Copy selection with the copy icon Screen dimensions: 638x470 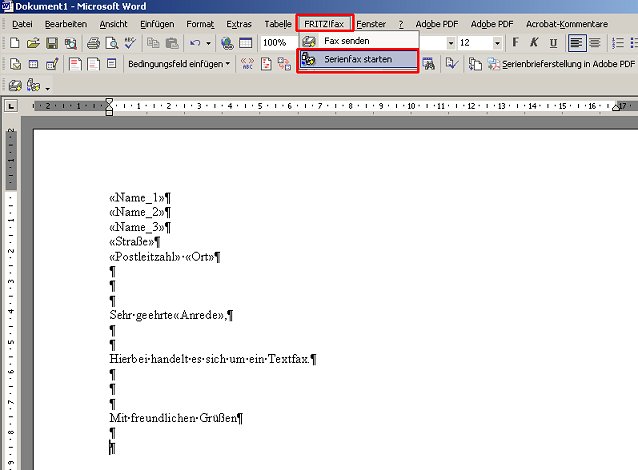click(153, 43)
